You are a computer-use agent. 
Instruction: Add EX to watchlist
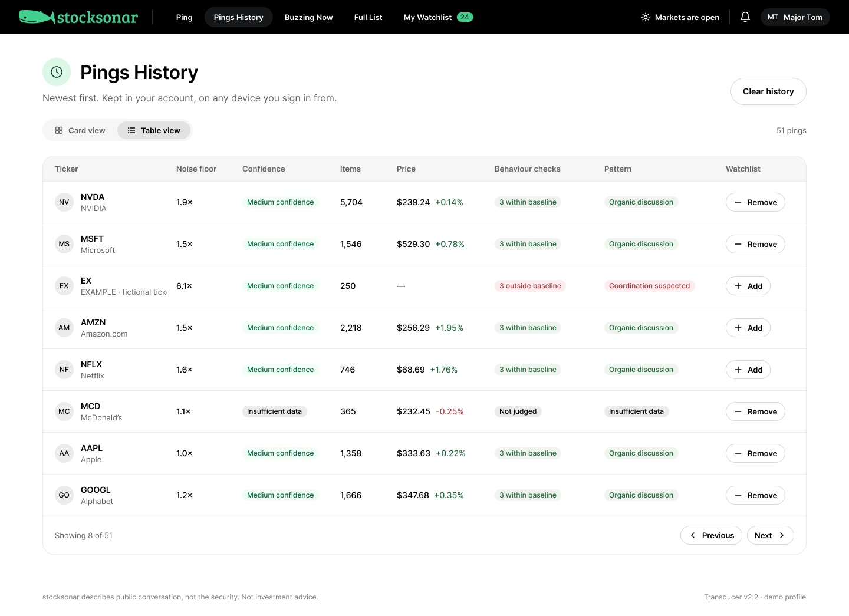[x=748, y=286]
